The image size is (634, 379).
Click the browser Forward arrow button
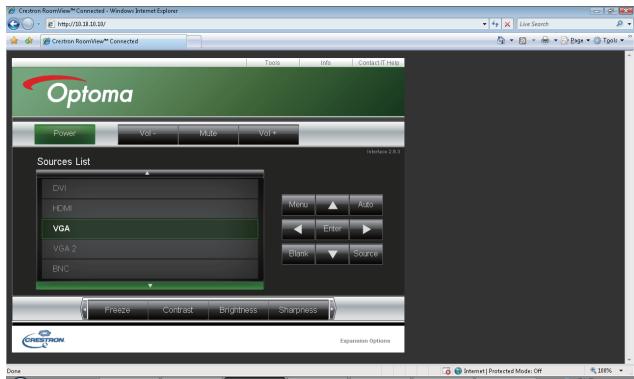(x=28, y=24)
